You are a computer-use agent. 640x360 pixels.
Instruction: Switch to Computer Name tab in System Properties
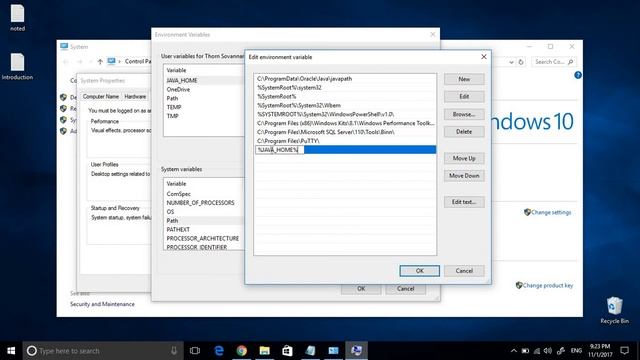coord(101,97)
